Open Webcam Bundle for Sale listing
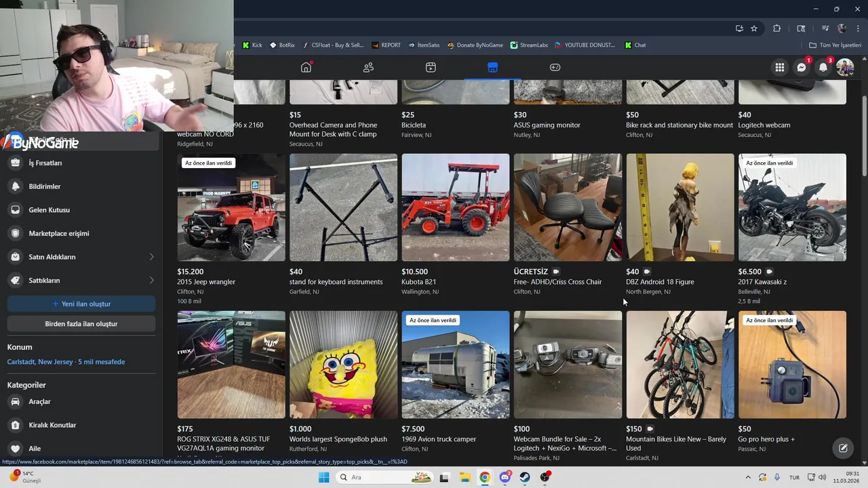Screen dimensions: 868x488 pos(568,365)
